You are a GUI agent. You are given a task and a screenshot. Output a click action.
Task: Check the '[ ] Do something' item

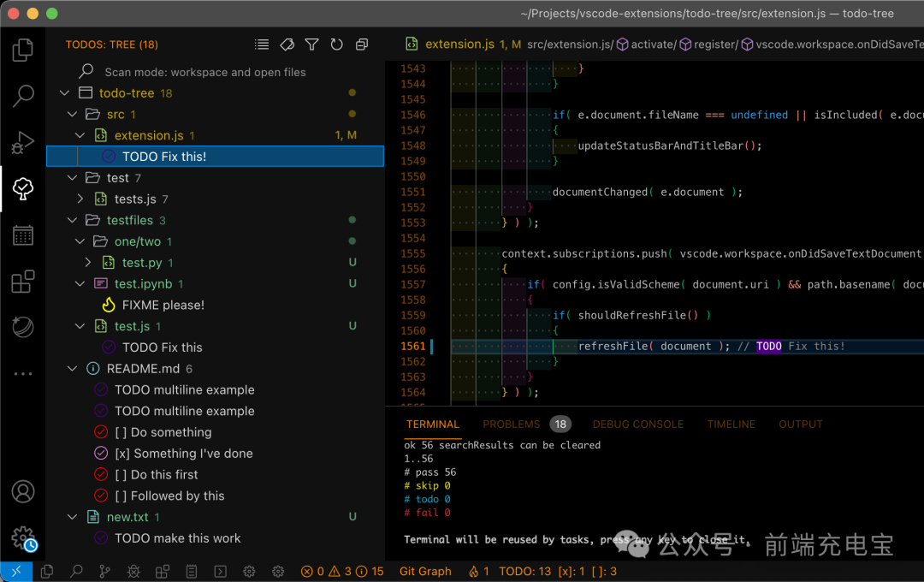point(163,432)
